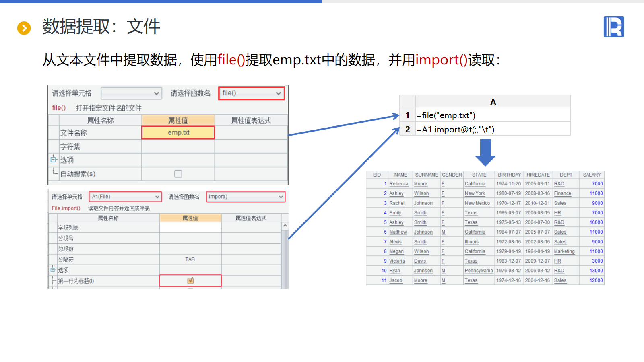This screenshot has width=644, height=362.
Task: Select the state cell "Pennsylvania"
Action: [x=479, y=271]
